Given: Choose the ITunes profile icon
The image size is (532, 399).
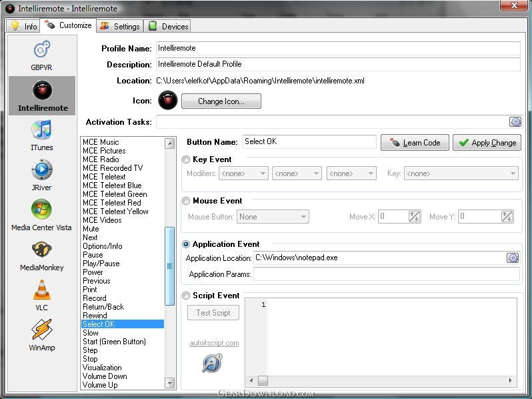Looking at the screenshot, I should (x=42, y=129).
